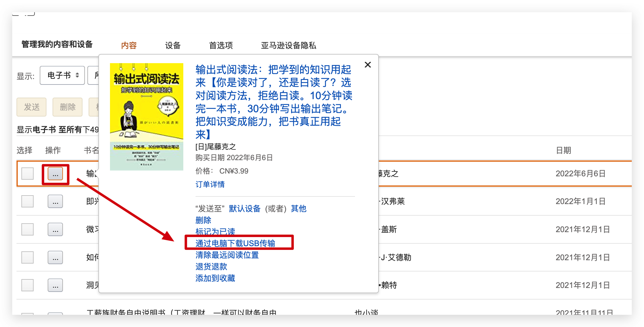The image size is (644, 327).
Task: Click the 输出式阅读法 book cover thumbnail
Action: click(147, 117)
